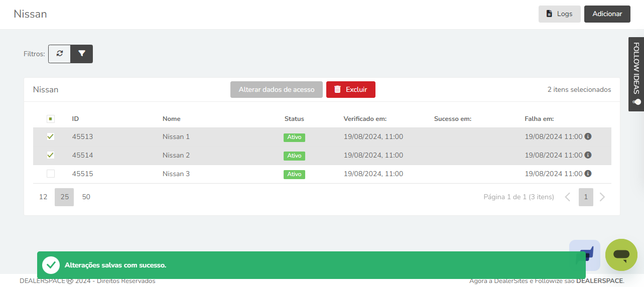
Task: Open the Logs button
Action: [x=560, y=14]
